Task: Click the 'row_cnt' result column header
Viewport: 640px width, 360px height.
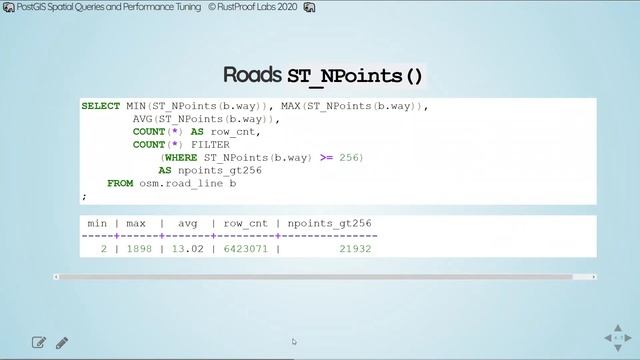Action: coord(246,224)
